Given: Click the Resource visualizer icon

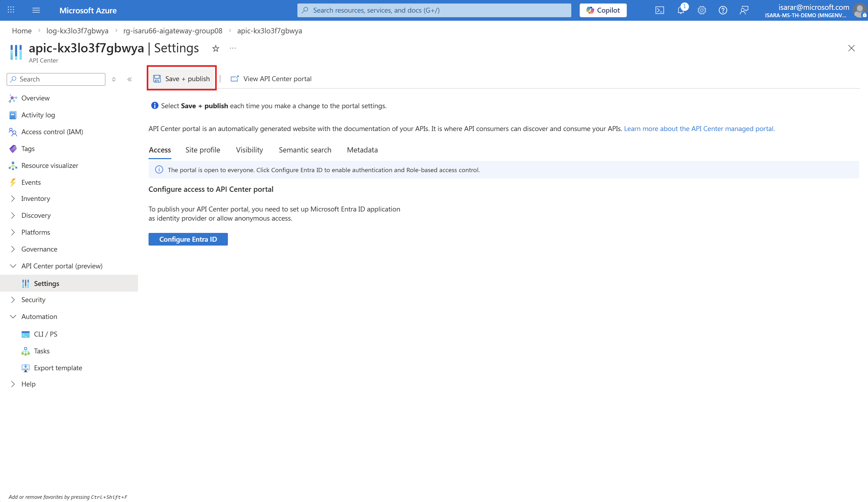Looking at the screenshot, I should point(13,166).
